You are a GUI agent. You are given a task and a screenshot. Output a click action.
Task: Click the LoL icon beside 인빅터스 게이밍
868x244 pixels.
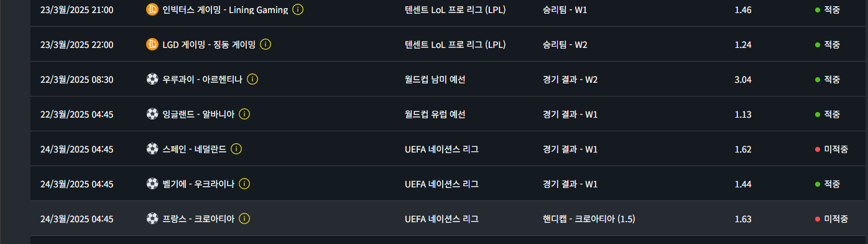pos(152,9)
